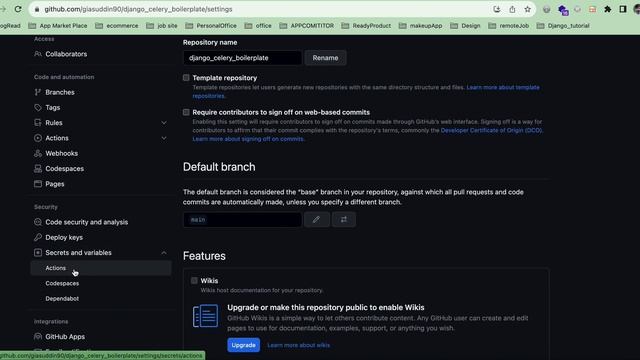
Task: Open Django_tutorial bookmark folder
Action: coord(563,25)
